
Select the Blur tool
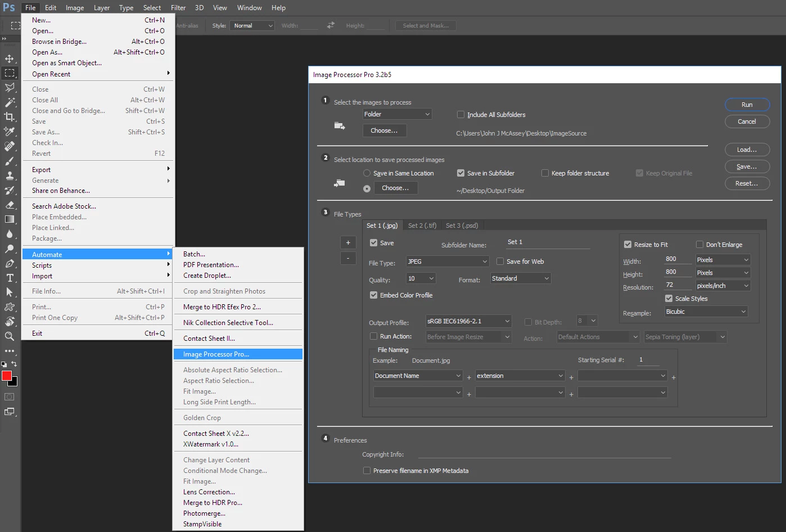[10, 234]
